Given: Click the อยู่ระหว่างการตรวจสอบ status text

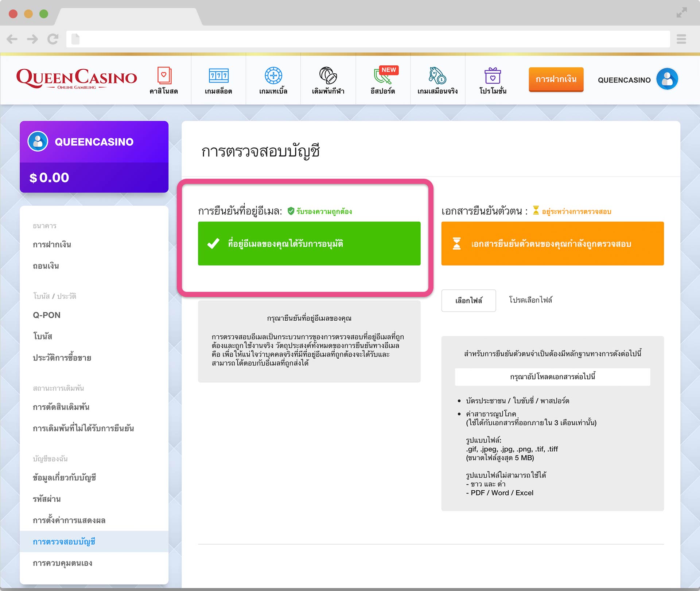Looking at the screenshot, I should click(x=576, y=211).
